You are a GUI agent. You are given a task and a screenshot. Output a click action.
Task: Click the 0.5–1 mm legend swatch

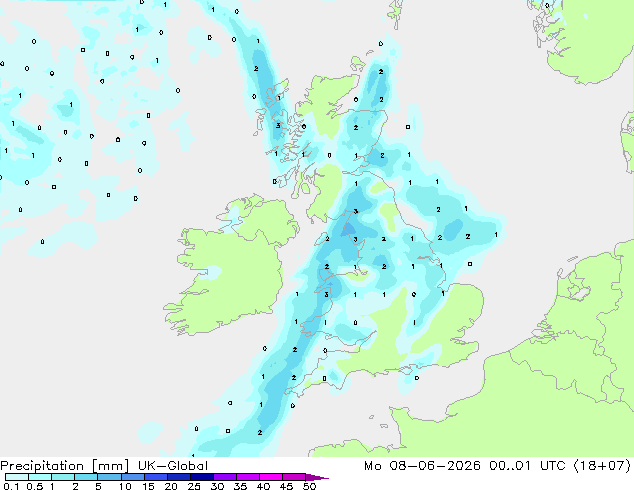pyautogui.click(x=40, y=477)
